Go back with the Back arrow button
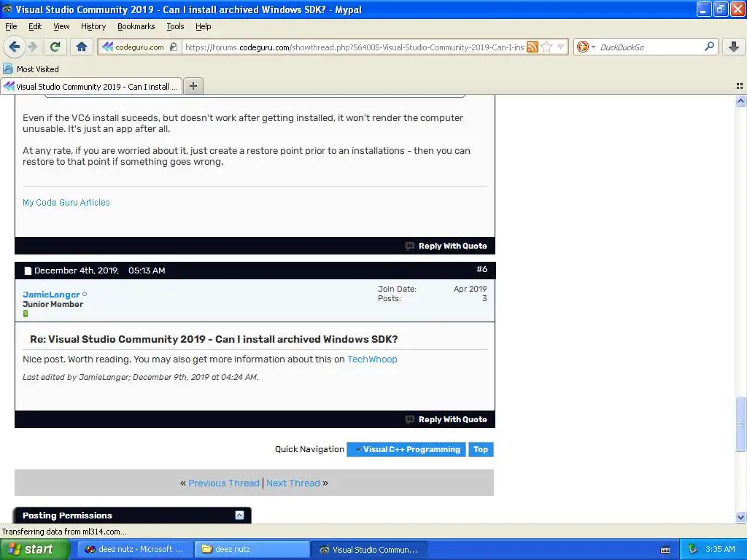This screenshot has width=747, height=560. click(x=15, y=47)
